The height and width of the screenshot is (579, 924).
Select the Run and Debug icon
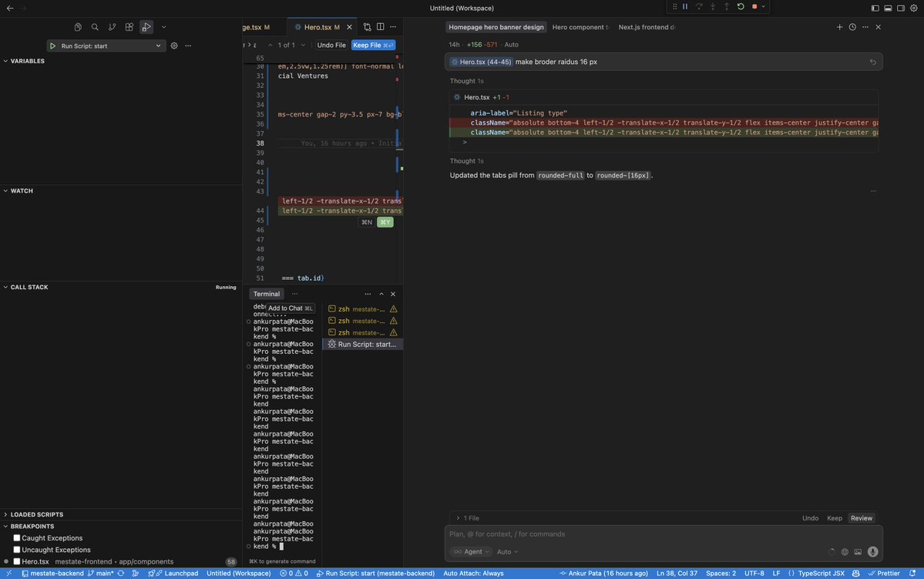[x=146, y=27]
